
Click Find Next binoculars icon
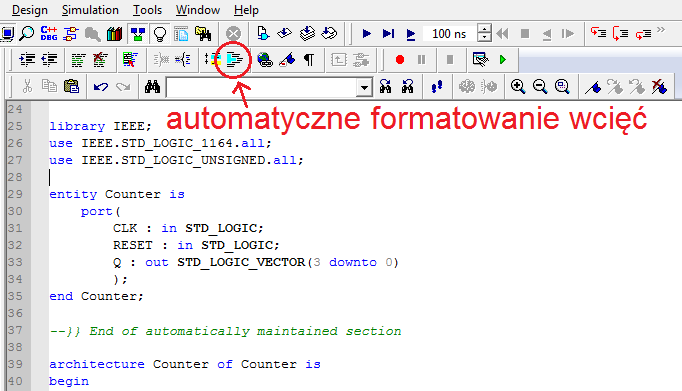coord(385,87)
